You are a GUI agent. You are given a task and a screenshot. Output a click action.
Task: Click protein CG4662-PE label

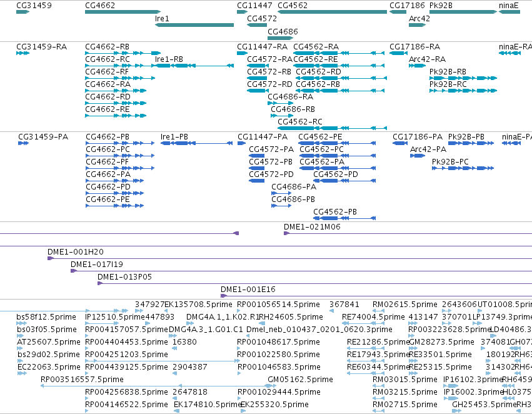pyautogui.click(x=108, y=199)
